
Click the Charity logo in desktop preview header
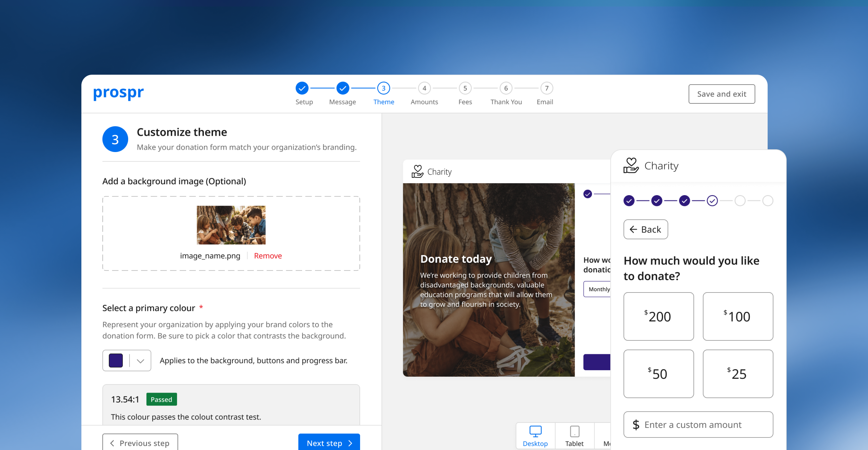(x=417, y=171)
